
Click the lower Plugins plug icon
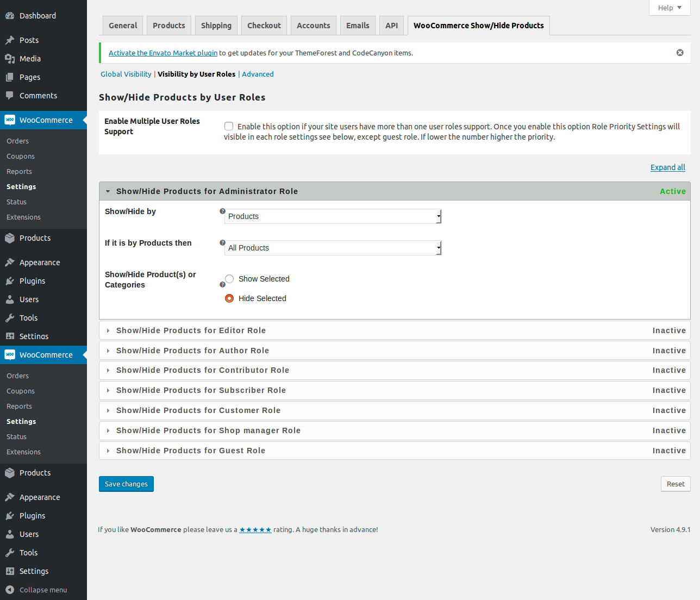click(10, 516)
